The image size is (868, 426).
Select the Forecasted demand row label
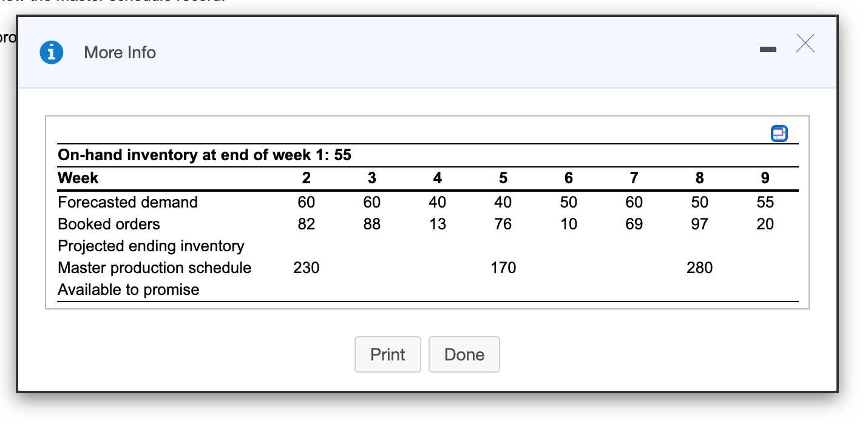[x=127, y=202]
